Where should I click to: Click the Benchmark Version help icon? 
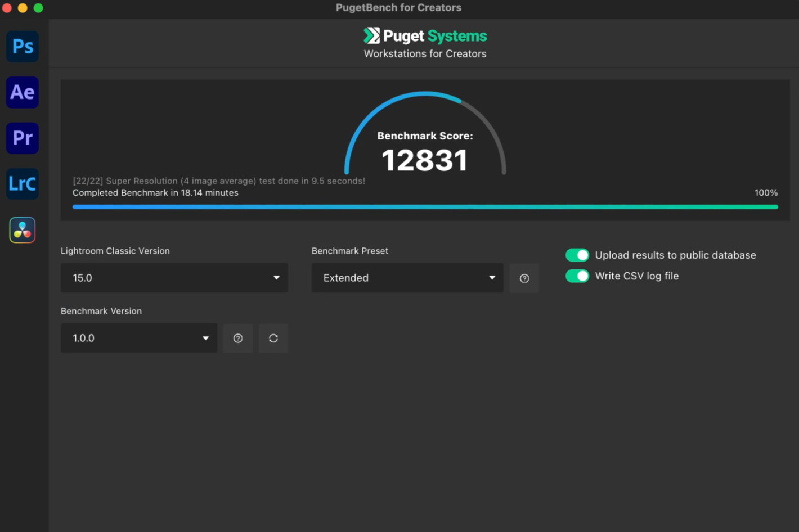pos(238,338)
